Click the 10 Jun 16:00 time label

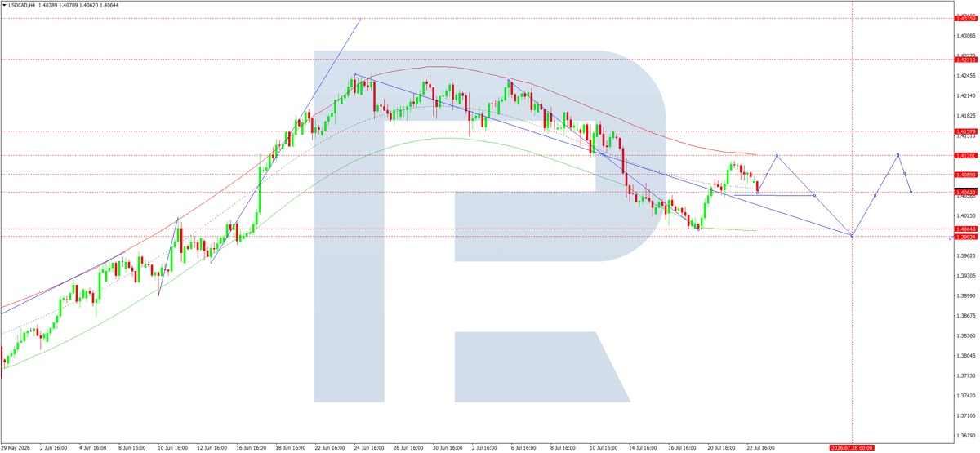coord(172,448)
